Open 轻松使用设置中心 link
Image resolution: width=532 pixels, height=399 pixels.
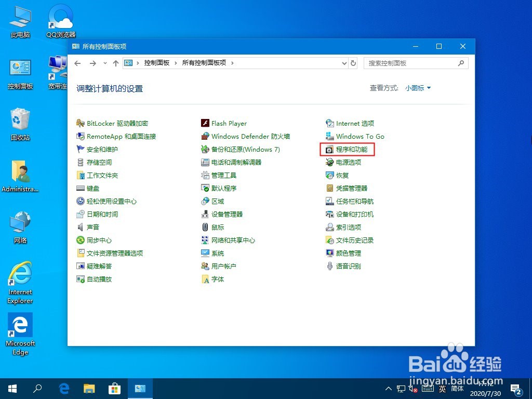[x=112, y=201]
